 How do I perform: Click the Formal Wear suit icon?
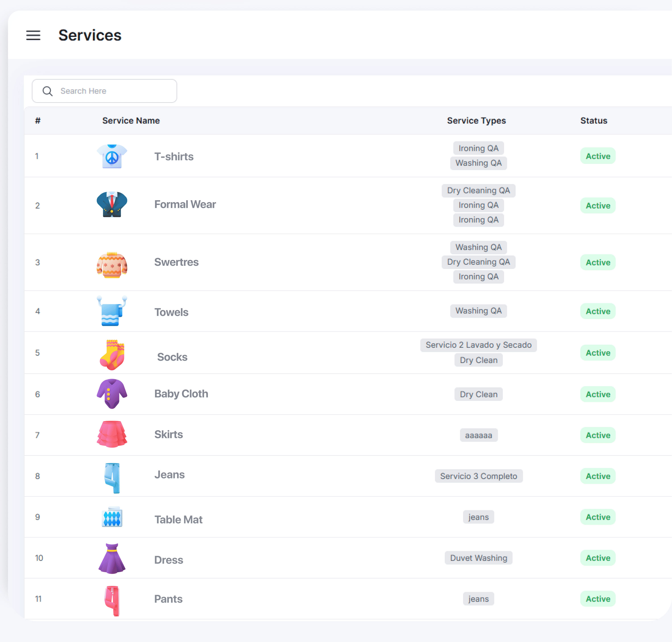(112, 205)
